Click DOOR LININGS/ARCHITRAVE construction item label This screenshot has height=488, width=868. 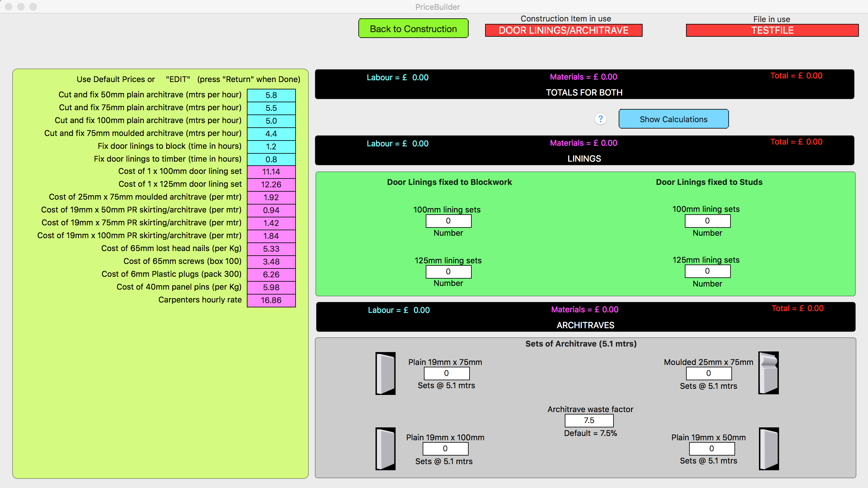coord(563,30)
